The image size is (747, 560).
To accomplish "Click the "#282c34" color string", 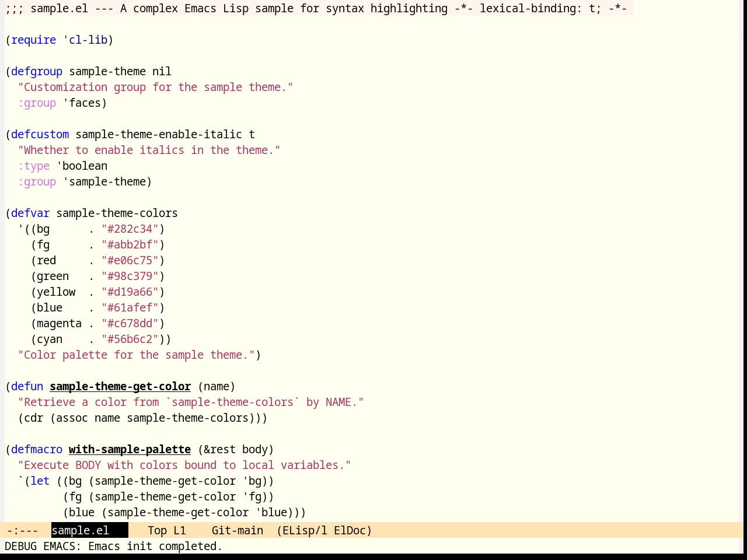I will coord(130,229).
